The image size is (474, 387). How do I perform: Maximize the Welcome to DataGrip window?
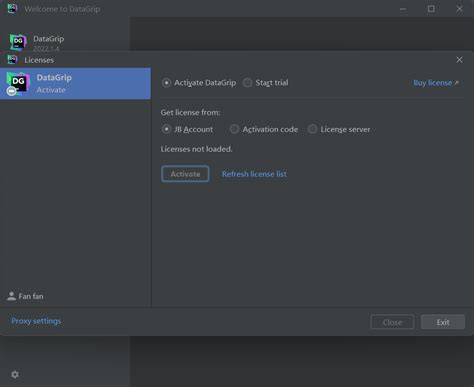coord(431,9)
